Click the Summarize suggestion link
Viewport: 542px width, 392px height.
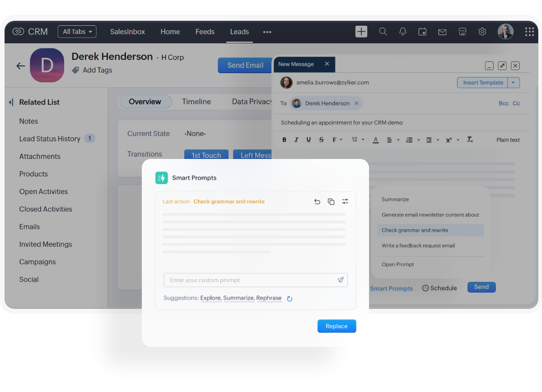click(238, 298)
